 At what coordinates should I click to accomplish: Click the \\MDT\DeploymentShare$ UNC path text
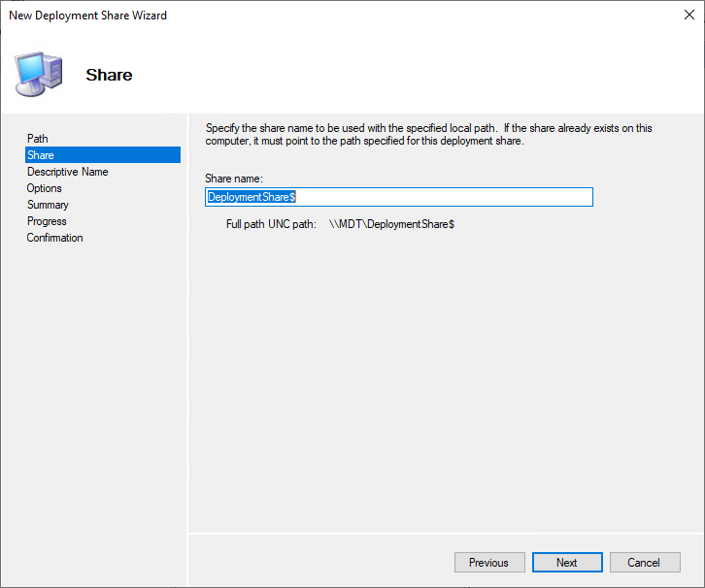pos(391,224)
